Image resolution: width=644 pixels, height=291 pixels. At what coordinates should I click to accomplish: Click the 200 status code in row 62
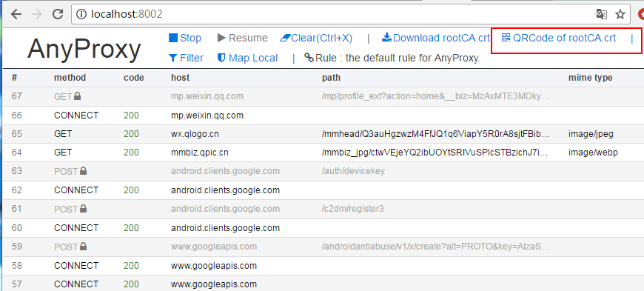pyautogui.click(x=131, y=190)
